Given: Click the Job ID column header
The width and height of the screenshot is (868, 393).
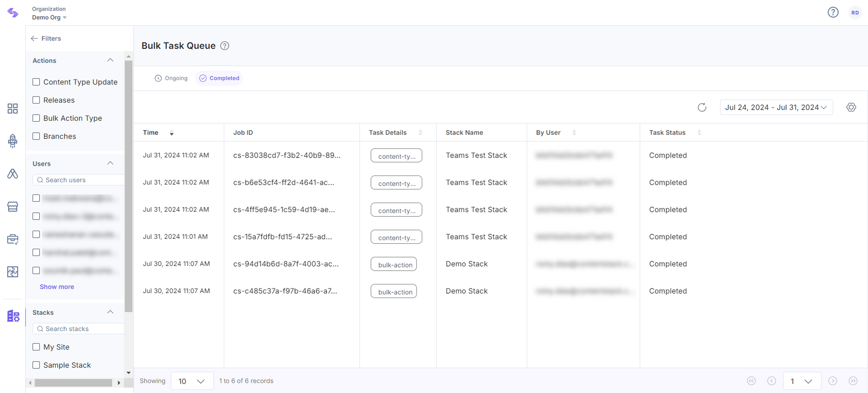Looking at the screenshot, I should [243, 133].
